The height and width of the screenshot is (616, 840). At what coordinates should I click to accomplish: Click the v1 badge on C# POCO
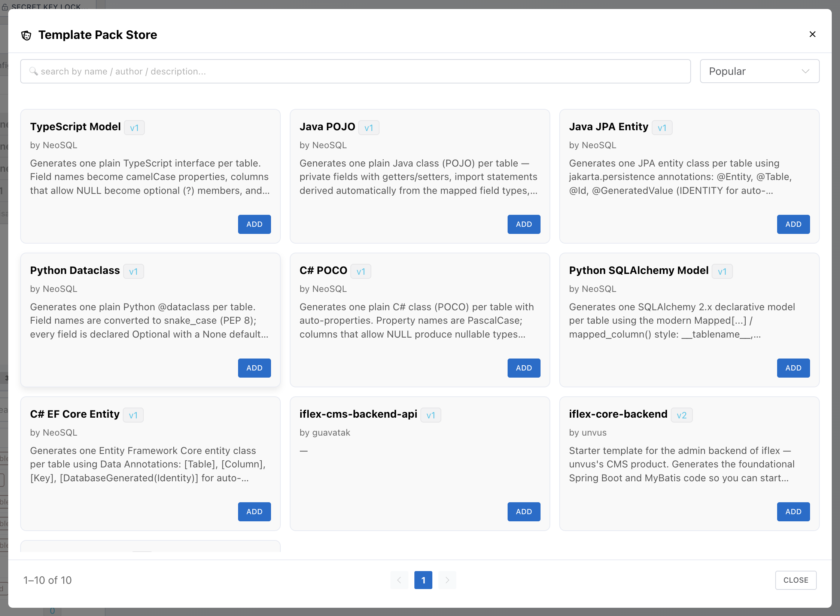(x=361, y=271)
